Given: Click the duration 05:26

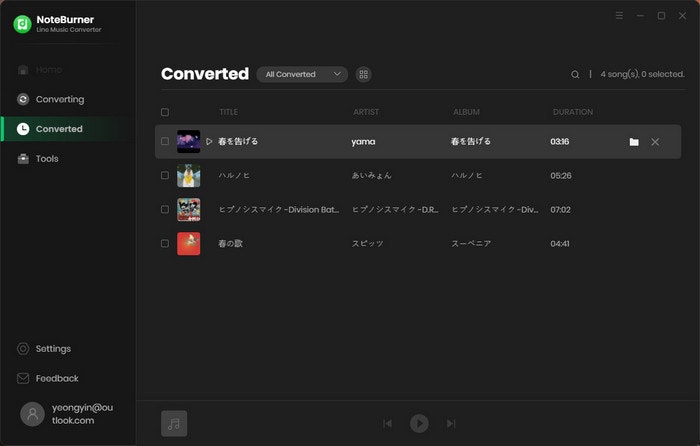Looking at the screenshot, I should pyautogui.click(x=561, y=175).
